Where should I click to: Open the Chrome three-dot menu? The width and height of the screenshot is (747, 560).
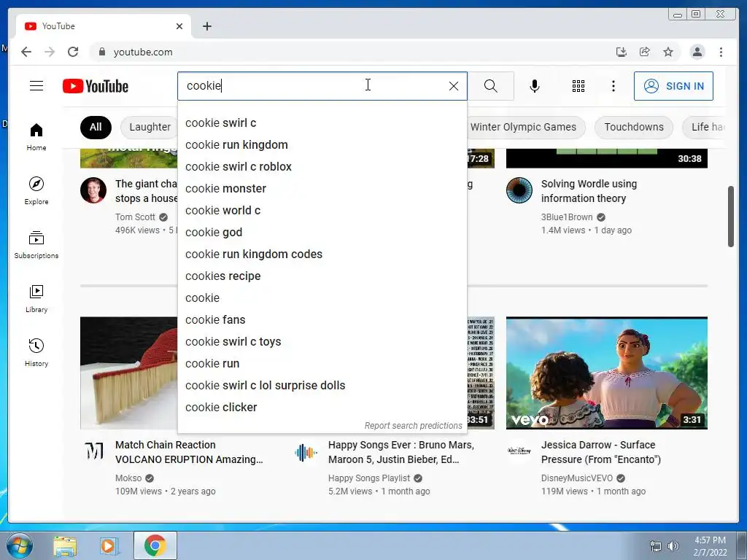pos(721,52)
